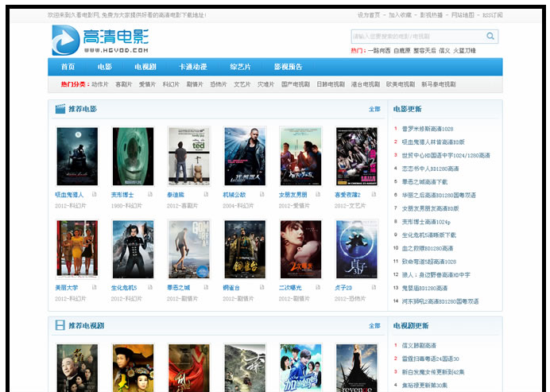Open the 综艺片 navigation tab

[240, 67]
